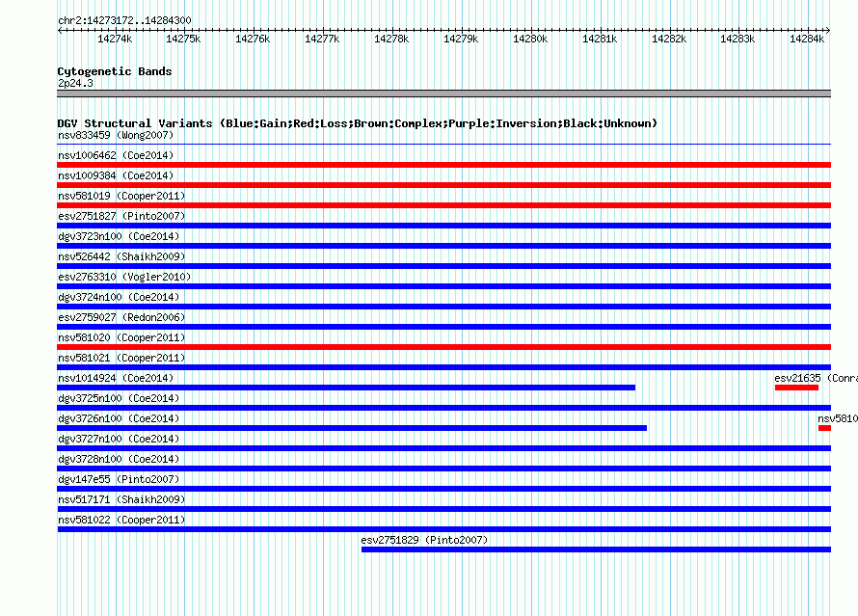858x616 pixels.
Task: Click the nsv526442 (Shaikh2009) label
Action: (121, 256)
